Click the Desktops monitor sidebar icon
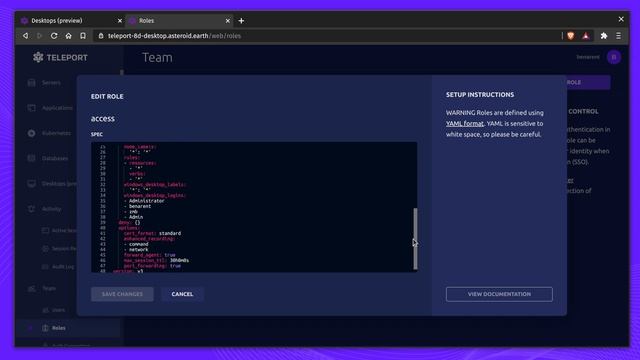Image resolution: width=640 pixels, height=360 pixels. pyautogui.click(x=31, y=184)
